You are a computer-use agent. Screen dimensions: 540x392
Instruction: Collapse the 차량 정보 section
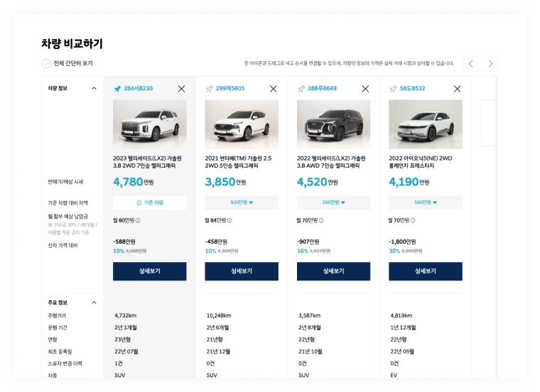coord(94,89)
